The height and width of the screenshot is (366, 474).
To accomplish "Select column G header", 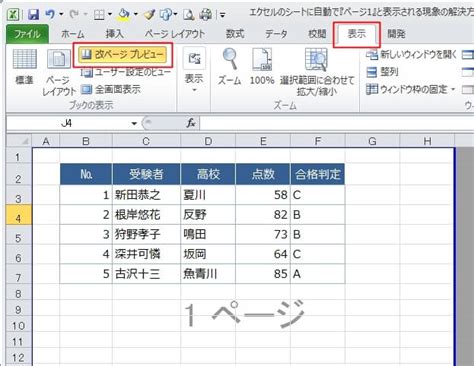I will (x=372, y=141).
